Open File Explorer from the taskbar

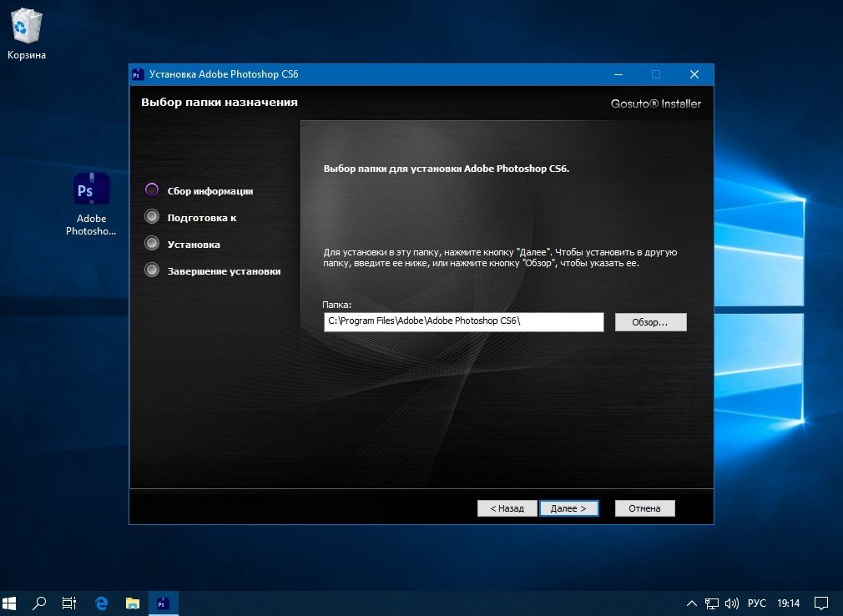tap(132, 603)
